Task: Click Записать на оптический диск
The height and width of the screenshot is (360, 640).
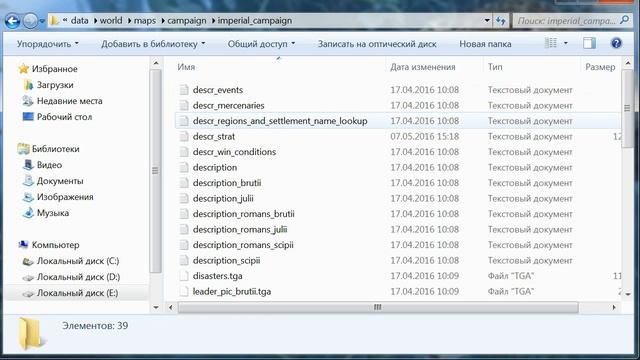Action: (x=377, y=44)
